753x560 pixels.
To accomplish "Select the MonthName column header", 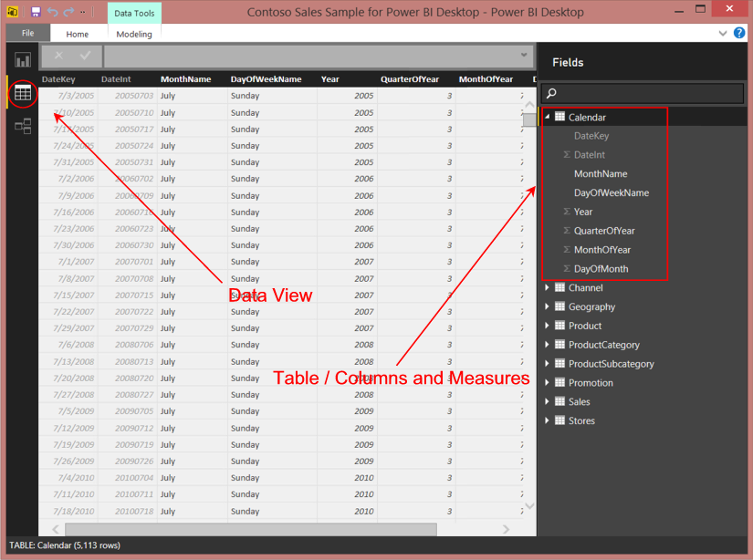I will pos(186,79).
